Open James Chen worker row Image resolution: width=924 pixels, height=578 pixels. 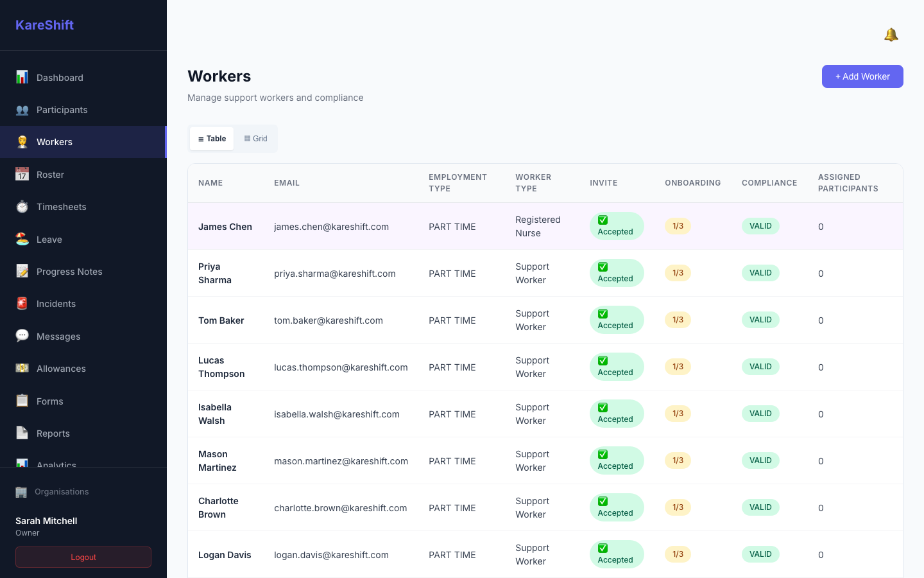pyautogui.click(x=545, y=226)
